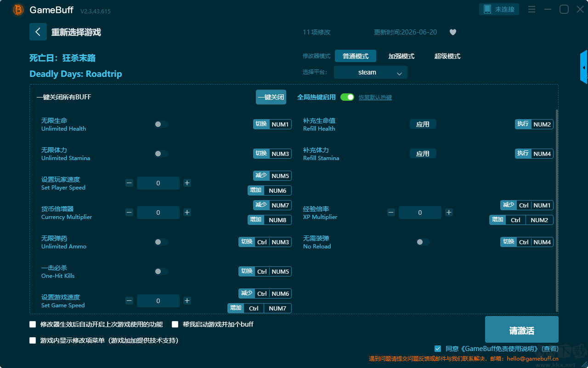Select 普通模式 trainer mode

(x=356, y=56)
